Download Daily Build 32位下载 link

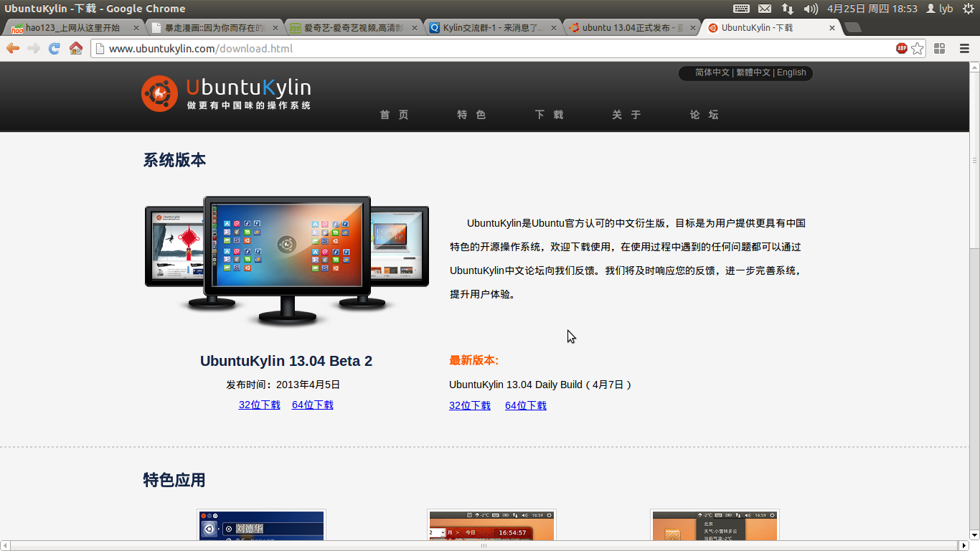point(470,405)
